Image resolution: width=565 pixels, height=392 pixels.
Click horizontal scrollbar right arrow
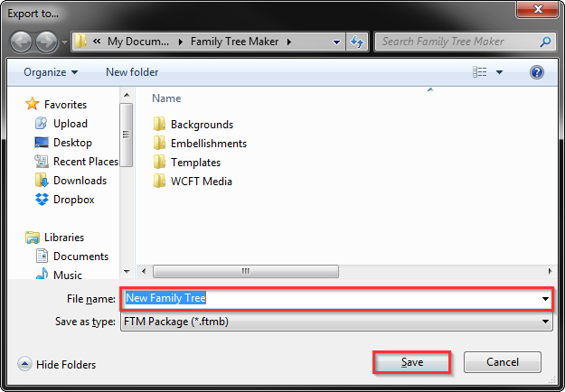pyautogui.click(x=550, y=271)
